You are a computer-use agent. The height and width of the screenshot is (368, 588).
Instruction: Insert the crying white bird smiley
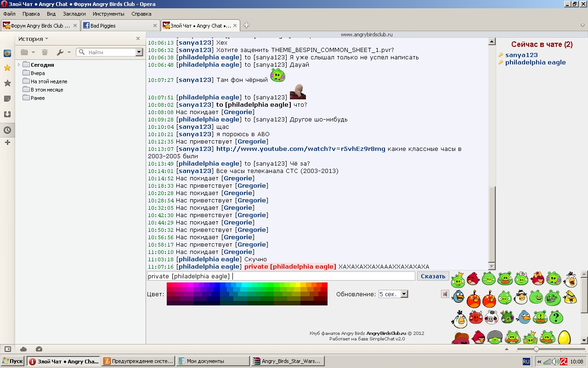[x=459, y=319]
